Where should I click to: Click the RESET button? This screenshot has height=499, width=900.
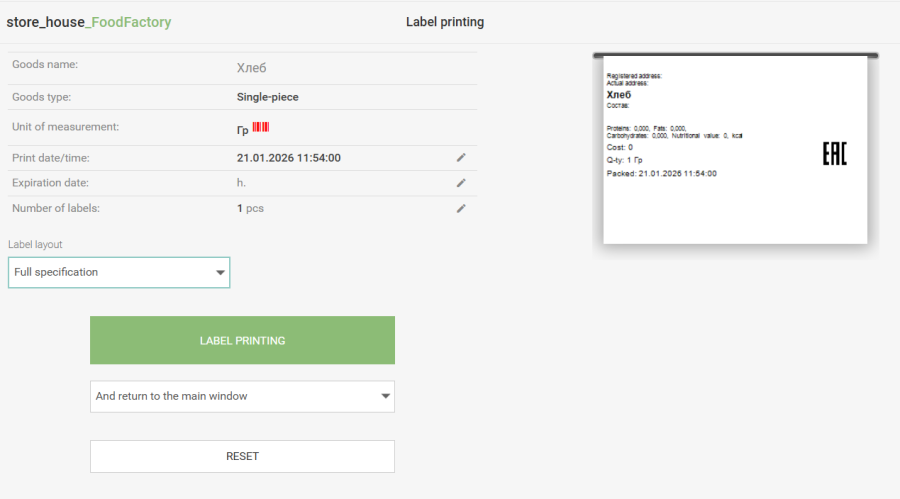[x=242, y=456]
